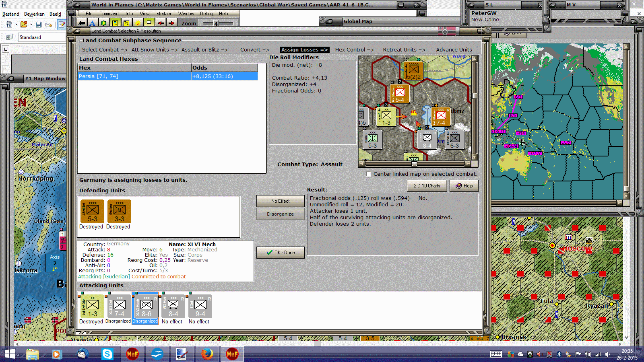The image size is (644, 362).
Task: Click the Marine 5-3 unit on combat minimap
Action: (x=373, y=140)
